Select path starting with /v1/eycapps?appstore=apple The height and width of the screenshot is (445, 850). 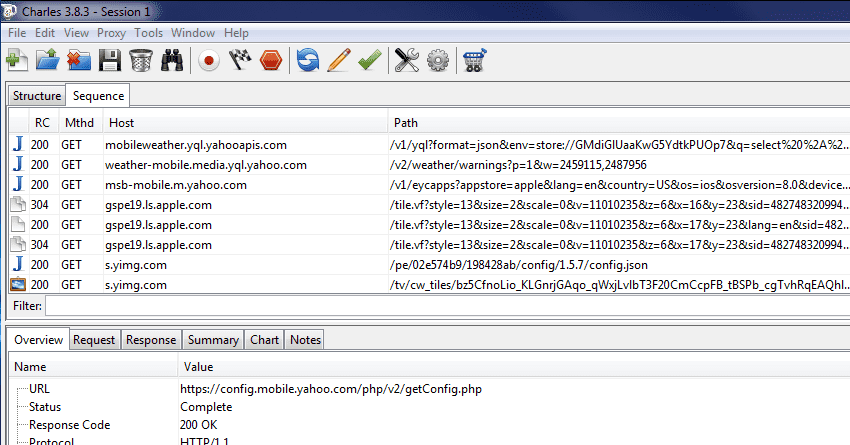coord(620,185)
